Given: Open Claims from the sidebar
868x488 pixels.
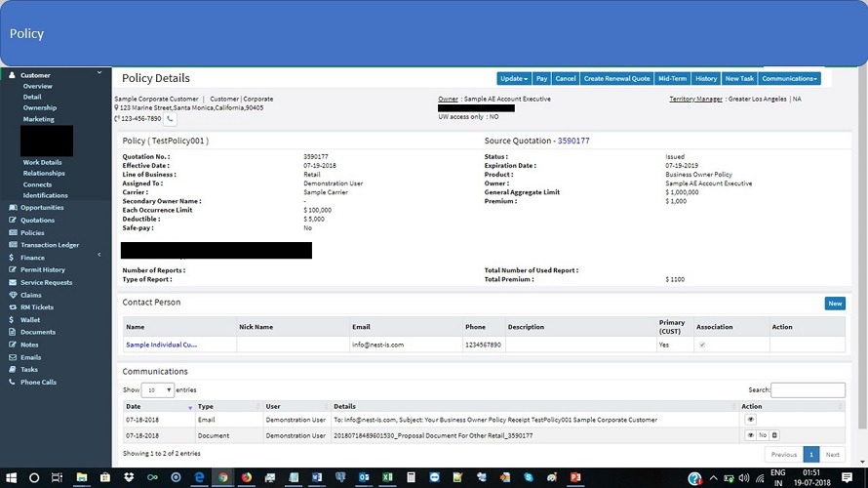Looking at the screenshot, I should [31, 295].
